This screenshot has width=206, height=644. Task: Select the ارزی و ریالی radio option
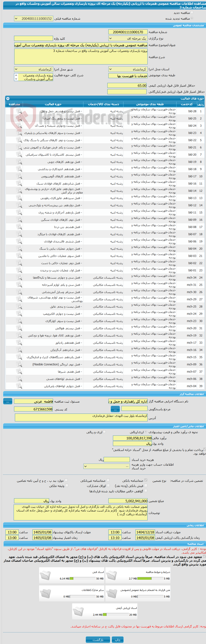coord(104,432)
